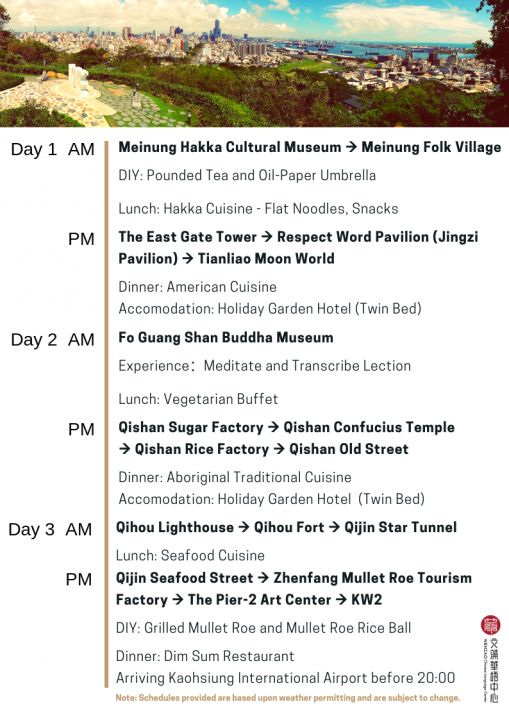Click the arrow before Meinung Folk Village
The width and height of the screenshot is (509, 720).
351,147
